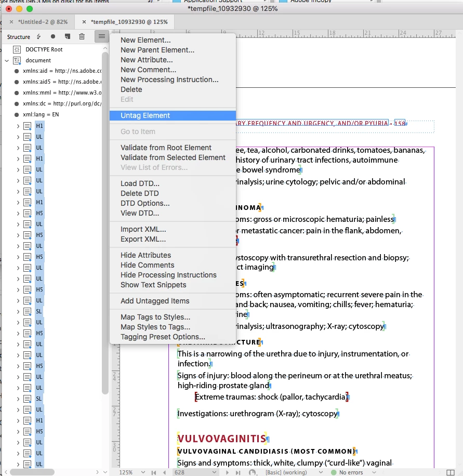Select Untag Element menu item
This screenshot has width=463, height=476.
(x=173, y=115)
